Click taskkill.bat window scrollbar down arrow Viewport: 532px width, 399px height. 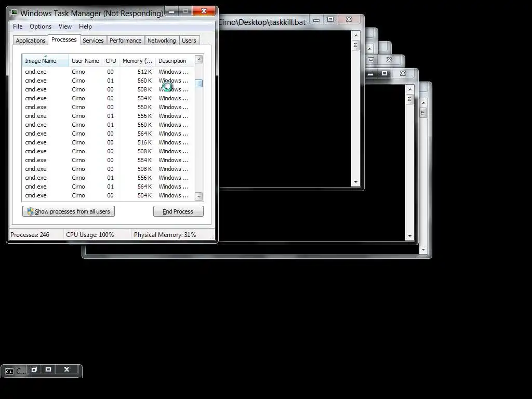pos(355,182)
